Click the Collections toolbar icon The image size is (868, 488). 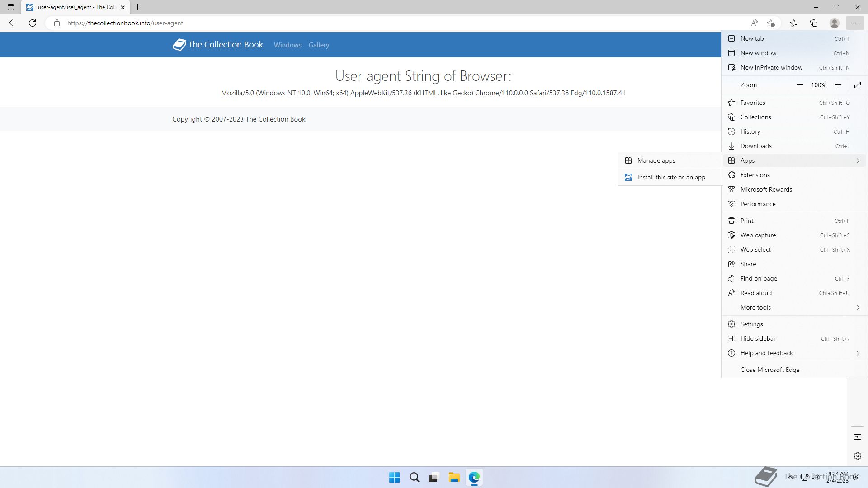pos(814,23)
